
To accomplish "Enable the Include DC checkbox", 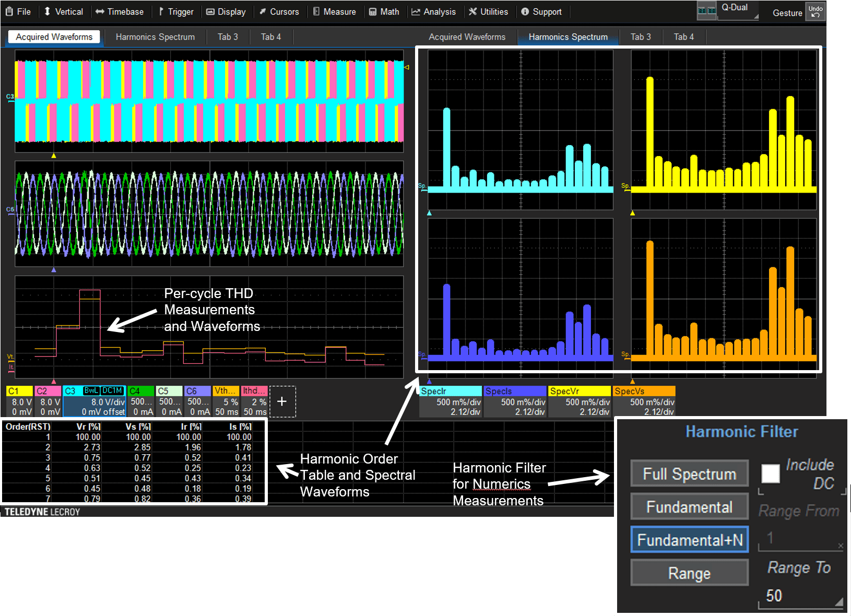I will (770, 473).
